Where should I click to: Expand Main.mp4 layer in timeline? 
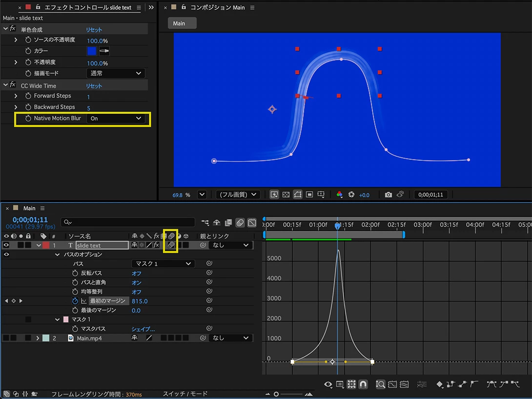click(x=38, y=338)
